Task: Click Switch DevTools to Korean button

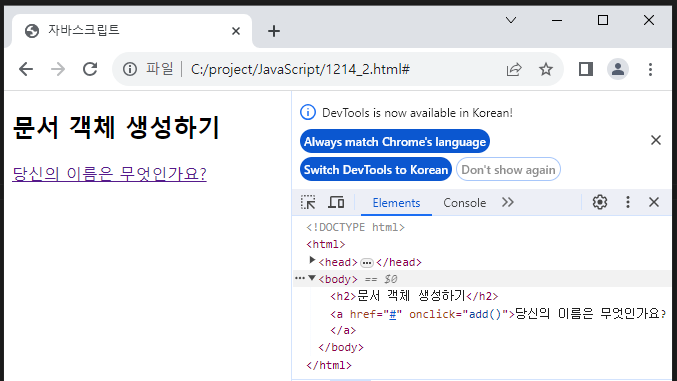Action: point(376,170)
